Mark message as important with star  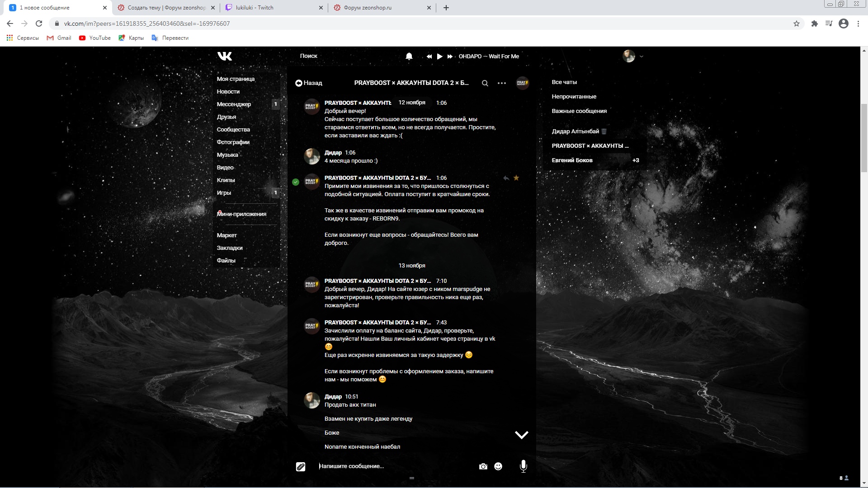(516, 178)
